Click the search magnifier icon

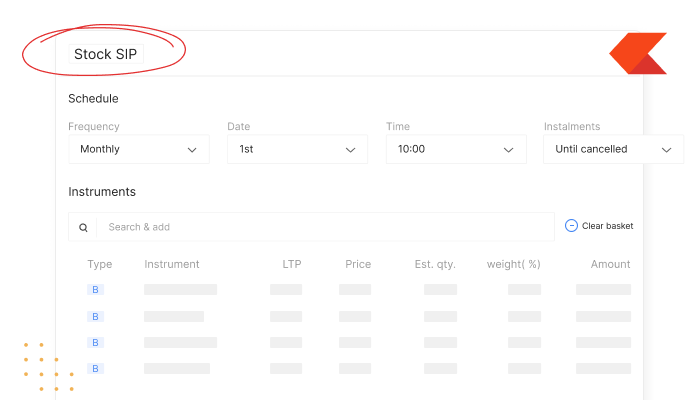point(83,227)
